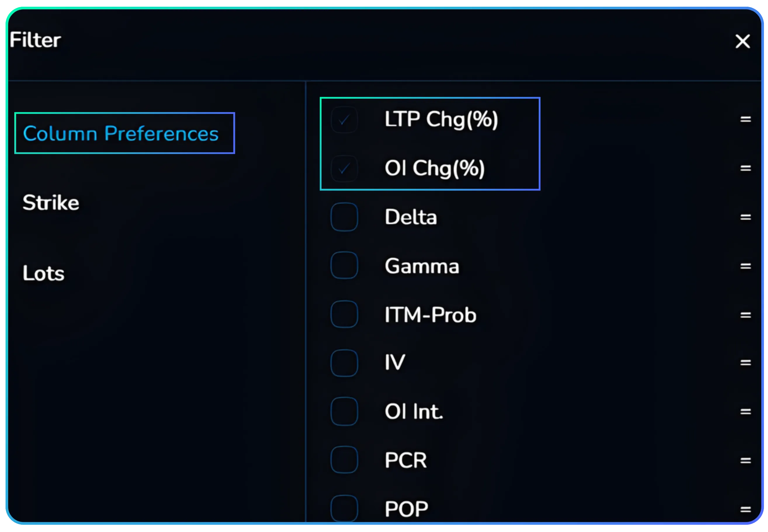The width and height of the screenshot is (768, 532).
Task: Click reorder handle beside IV row
Action: [745, 362]
